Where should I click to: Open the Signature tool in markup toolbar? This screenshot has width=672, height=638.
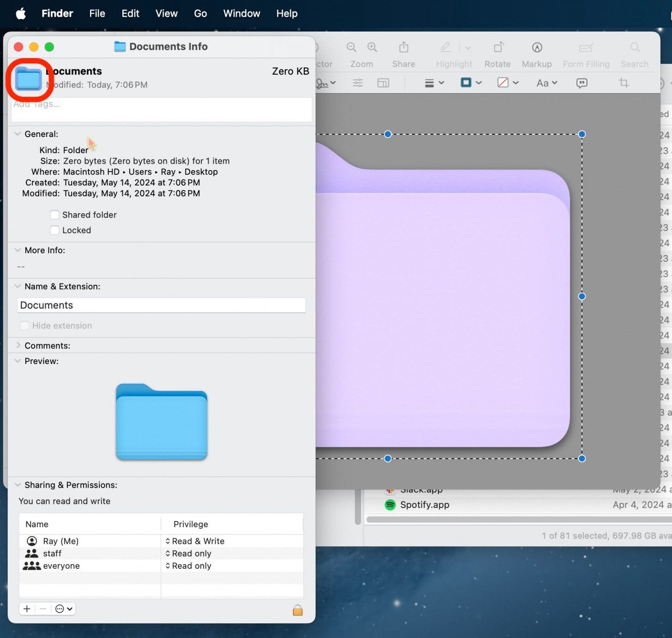tap(323, 83)
